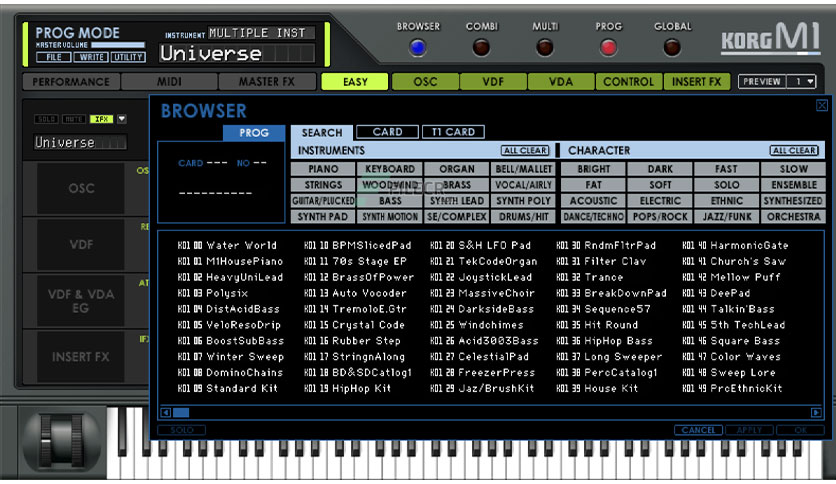Viewport: 836px width, 484px height.
Task: Clear all CHARACTER filters
Action: tap(794, 150)
